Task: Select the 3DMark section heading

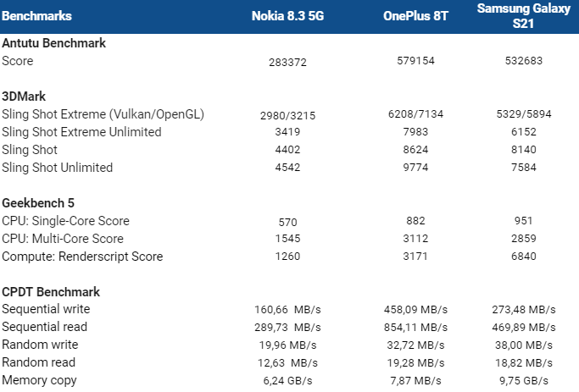Action: (24, 97)
